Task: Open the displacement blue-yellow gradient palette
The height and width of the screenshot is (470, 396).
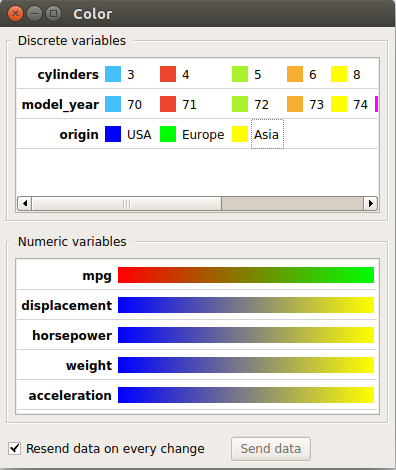Action: click(246, 305)
